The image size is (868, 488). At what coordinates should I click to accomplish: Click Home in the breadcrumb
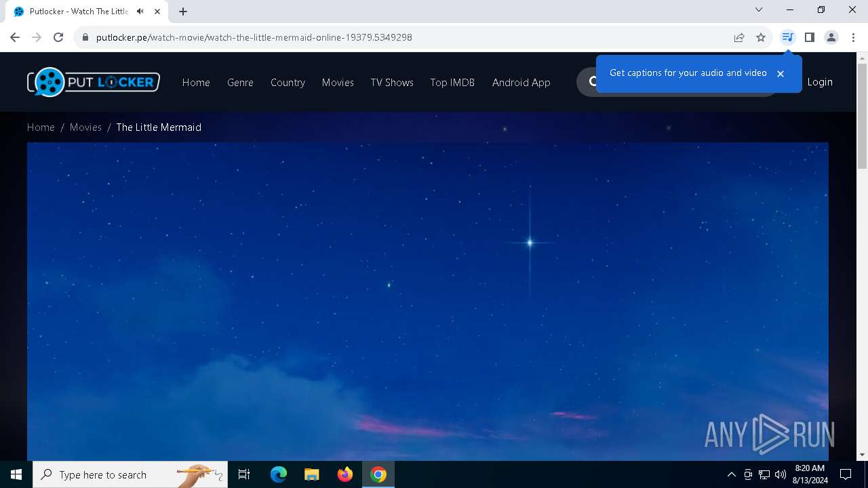[41, 127]
